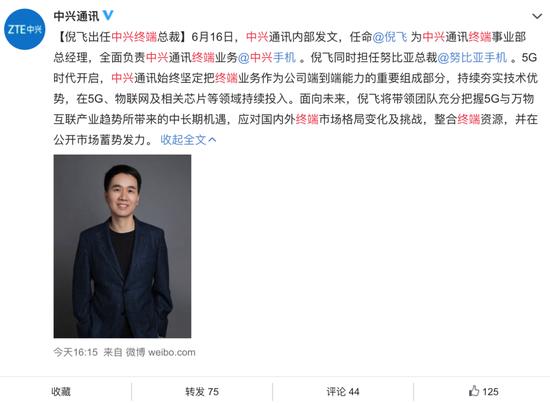Click 转发 75 to repost

(x=202, y=391)
